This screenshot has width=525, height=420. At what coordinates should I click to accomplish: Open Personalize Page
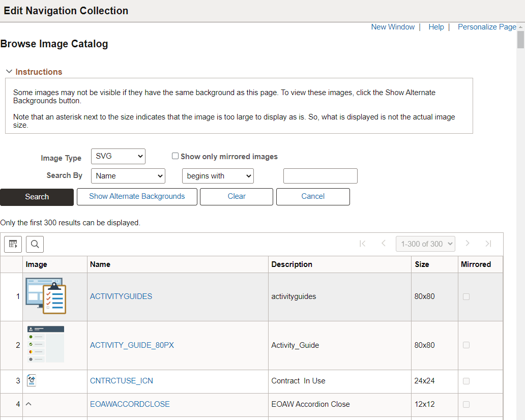[x=487, y=26]
